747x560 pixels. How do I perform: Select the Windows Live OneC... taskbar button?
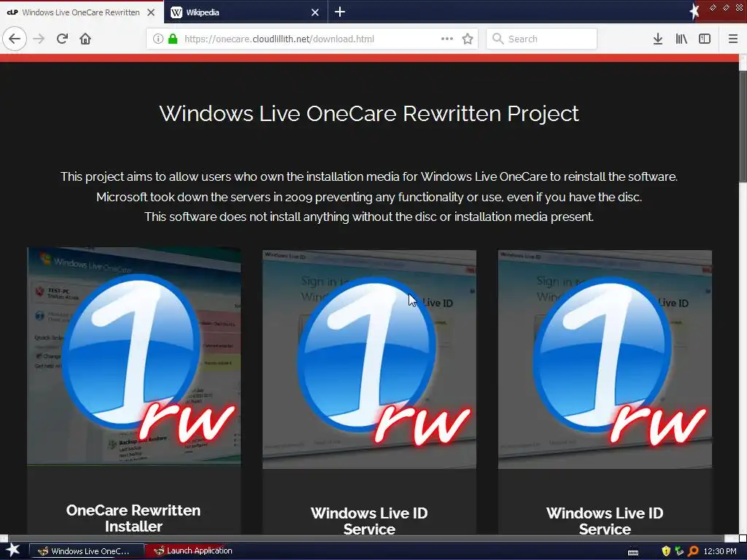(87, 551)
